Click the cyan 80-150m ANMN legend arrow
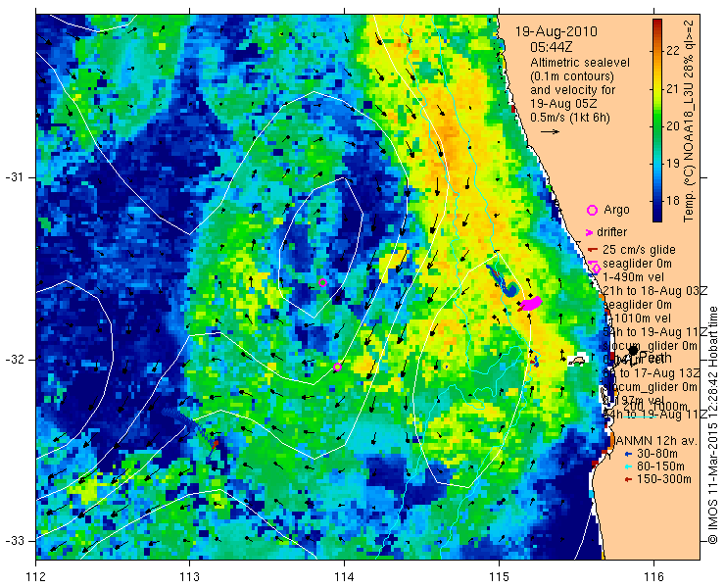This screenshot has height=588, width=725. (x=627, y=466)
